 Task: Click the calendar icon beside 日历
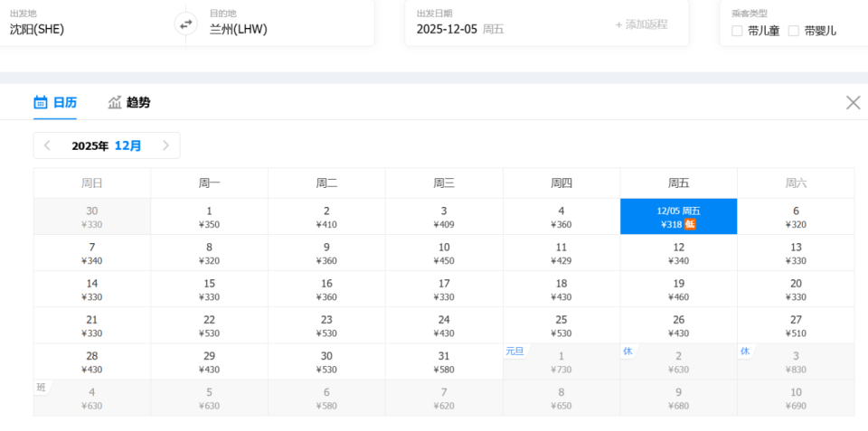tap(41, 103)
